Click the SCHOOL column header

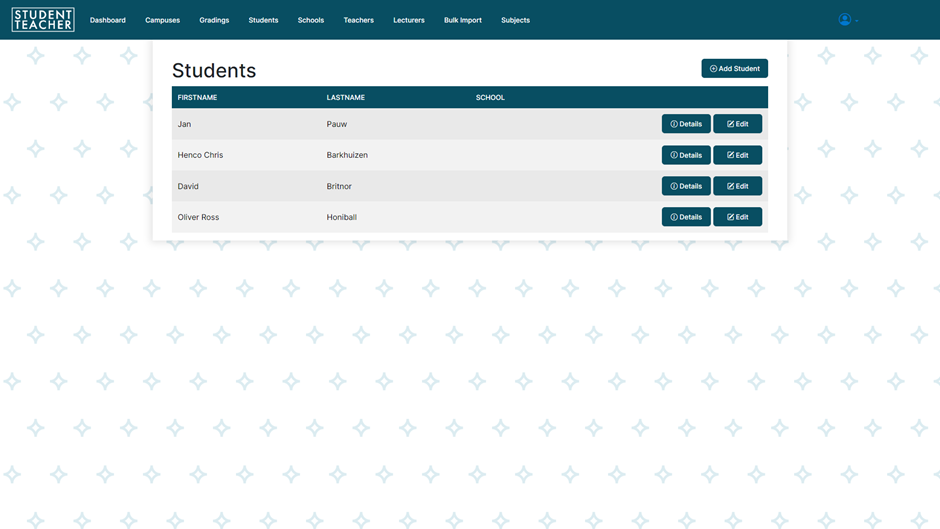pyautogui.click(x=490, y=97)
